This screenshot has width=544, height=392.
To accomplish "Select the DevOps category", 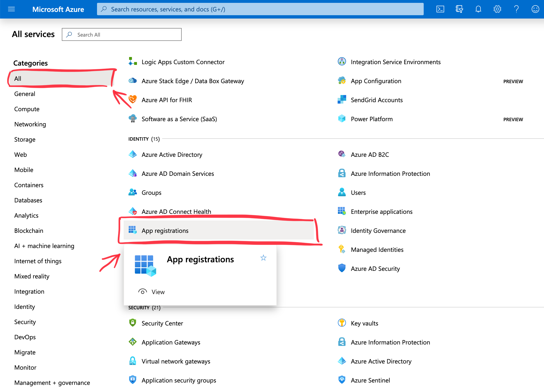I will tap(25, 337).
